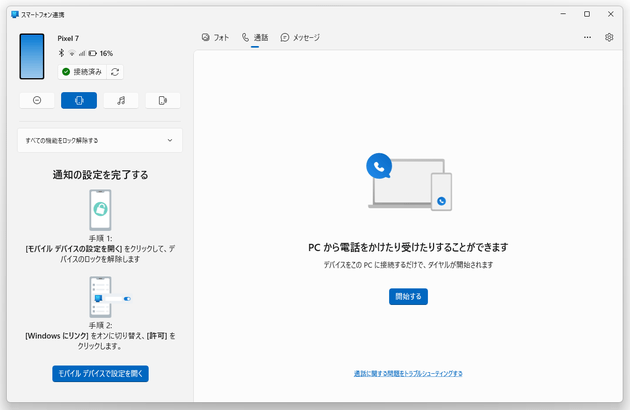
Task: Click the 接続済み connection status badge
Action: (x=80, y=72)
